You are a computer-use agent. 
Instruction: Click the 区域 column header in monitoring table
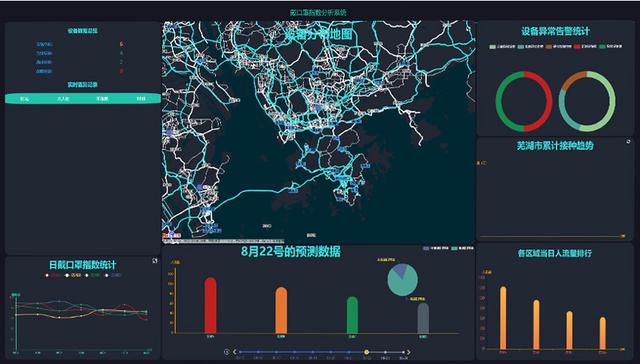(x=25, y=98)
